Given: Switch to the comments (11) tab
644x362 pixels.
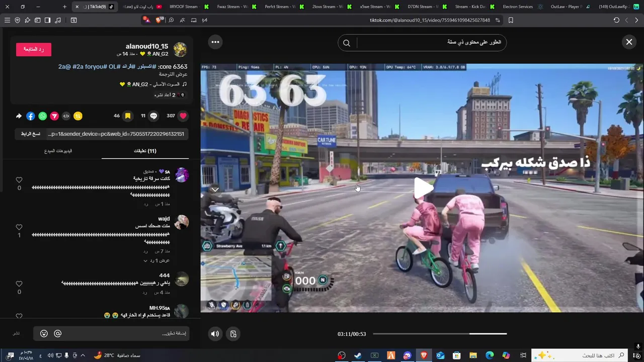Looking at the screenshot, I should (145, 151).
